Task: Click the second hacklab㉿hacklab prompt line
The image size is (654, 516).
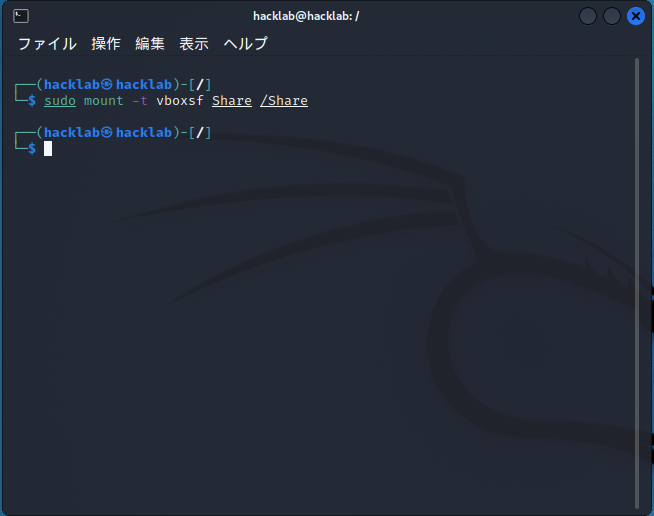Action: click(113, 133)
